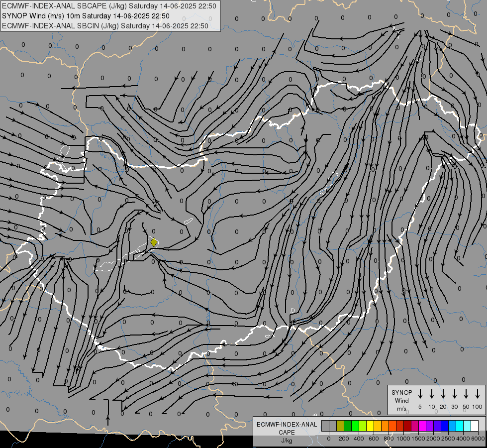Pick the violet swatch right of 2000 tick

tap(437, 426)
